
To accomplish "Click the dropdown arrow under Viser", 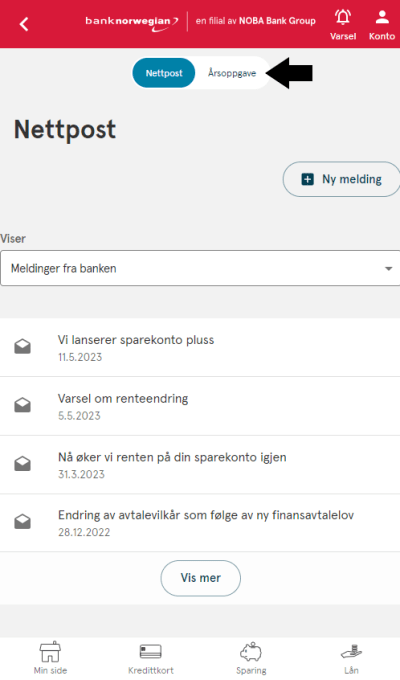I will tap(388, 268).
